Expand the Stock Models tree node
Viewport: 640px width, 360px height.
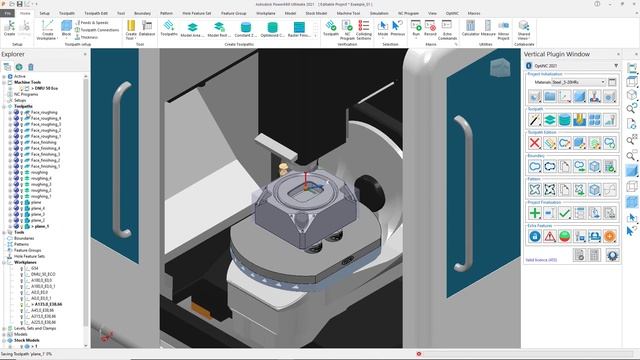click(4, 340)
